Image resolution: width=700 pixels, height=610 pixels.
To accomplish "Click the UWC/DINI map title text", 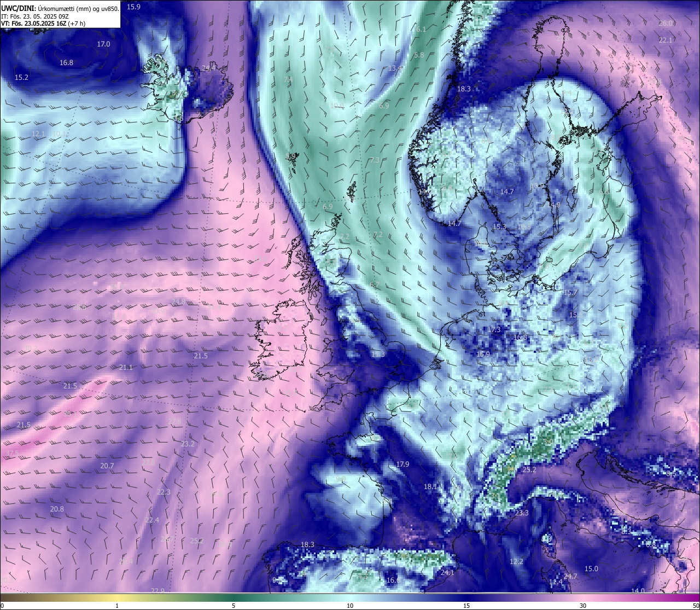I will (x=60, y=8).
